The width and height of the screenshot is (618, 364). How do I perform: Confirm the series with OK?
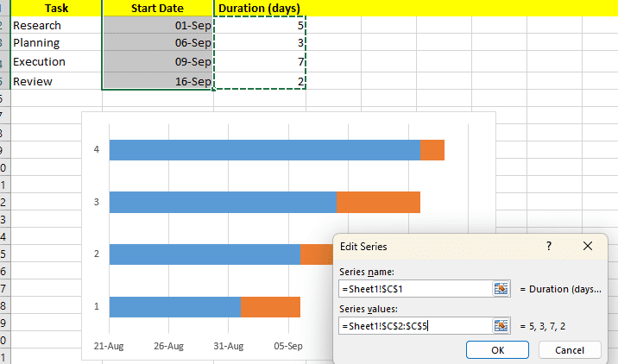click(x=497, y=350)
